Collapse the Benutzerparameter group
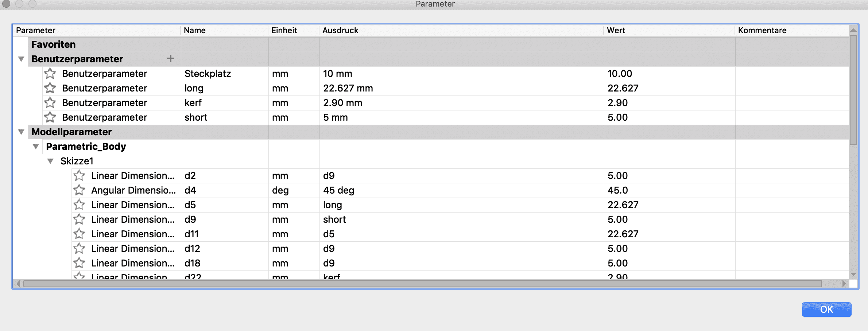The height and width of the screenshot is (331, 868). coord(21,59)
